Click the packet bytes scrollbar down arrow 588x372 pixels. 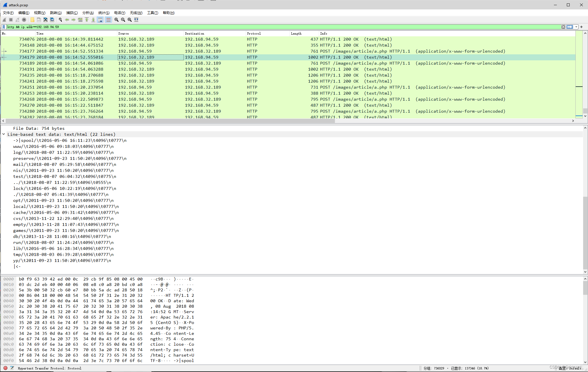click(585, 362)
